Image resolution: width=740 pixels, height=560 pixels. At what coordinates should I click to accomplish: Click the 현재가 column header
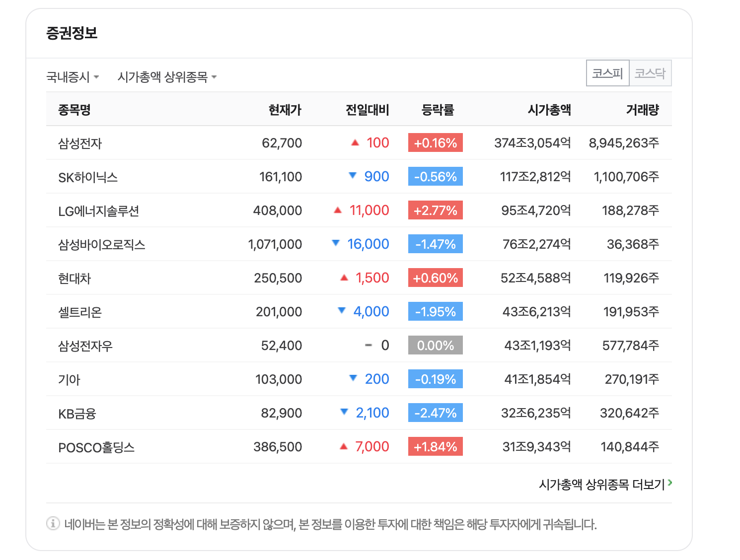click(285, 110)
